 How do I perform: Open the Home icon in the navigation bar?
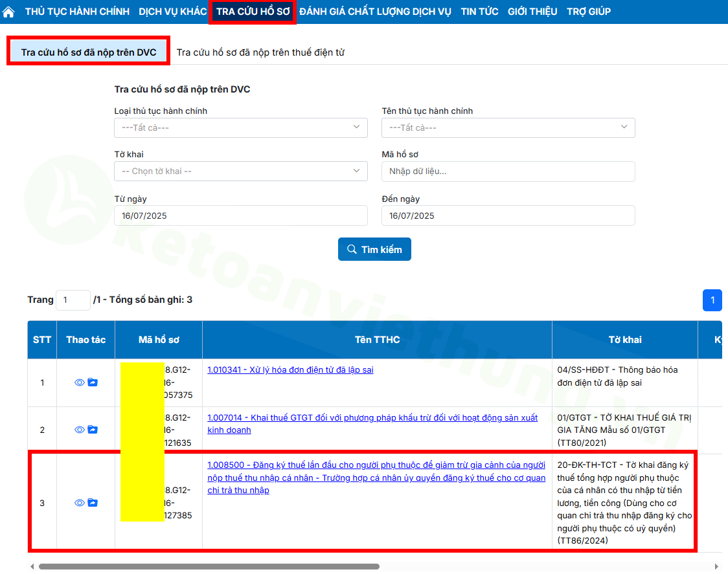tap(9, 11)
